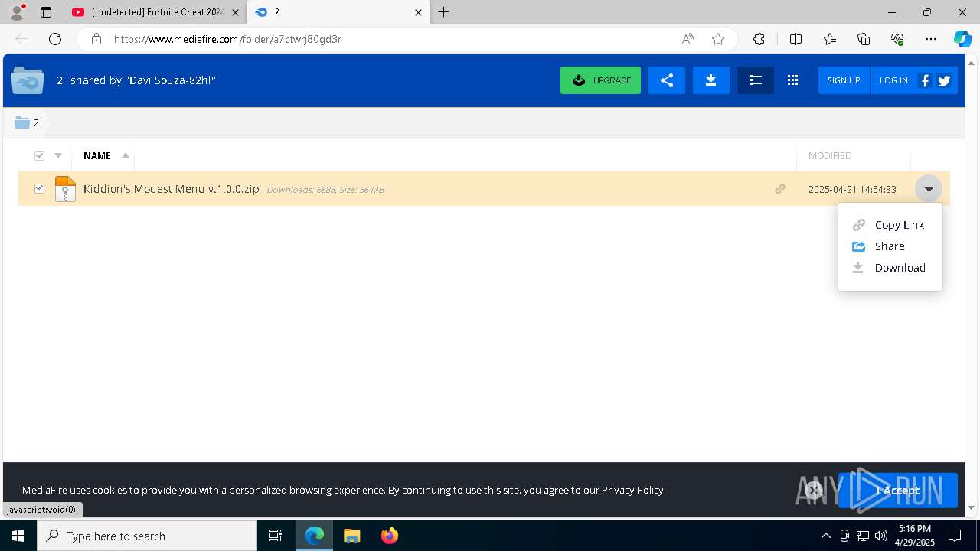This screenshot has height=551, width=980.
Task: Close the MediaFire browser tab
Action: click(x=418, y=12)
